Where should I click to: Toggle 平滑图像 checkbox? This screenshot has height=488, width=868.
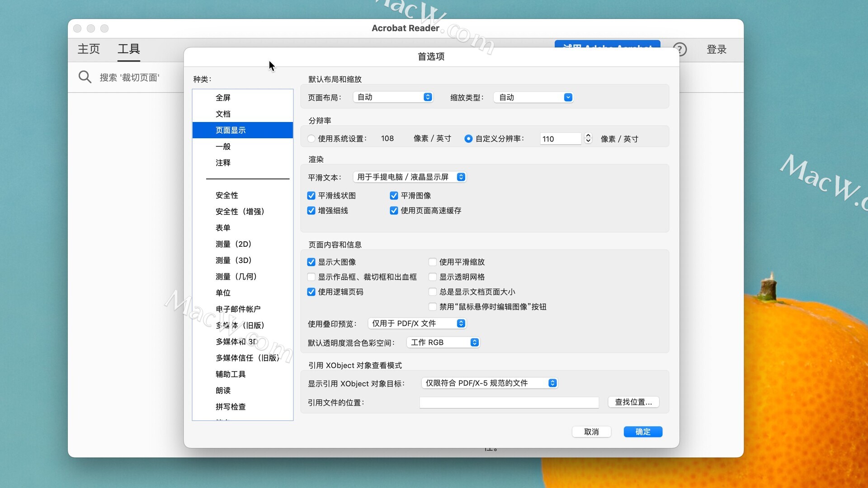point(394,196)
